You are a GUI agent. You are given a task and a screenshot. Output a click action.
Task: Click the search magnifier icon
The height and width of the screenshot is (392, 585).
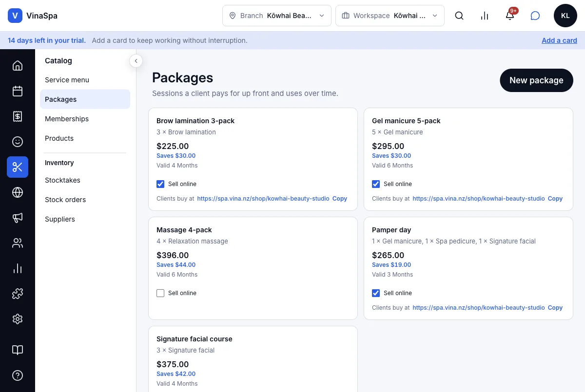(x=459, y=16)
